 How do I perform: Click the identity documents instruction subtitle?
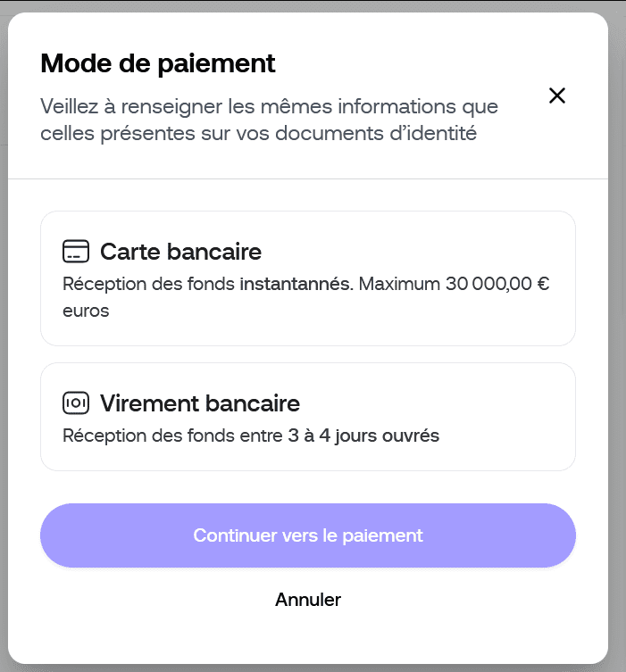269,121
